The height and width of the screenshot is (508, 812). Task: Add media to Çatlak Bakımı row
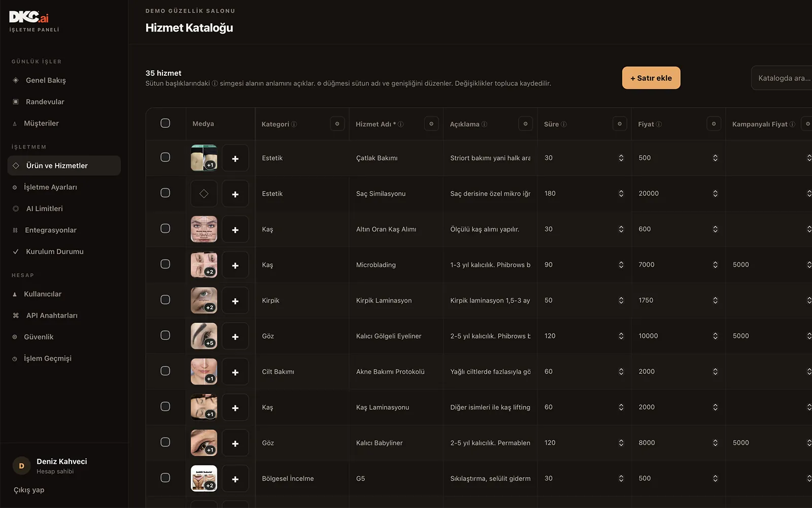point(235,158)
